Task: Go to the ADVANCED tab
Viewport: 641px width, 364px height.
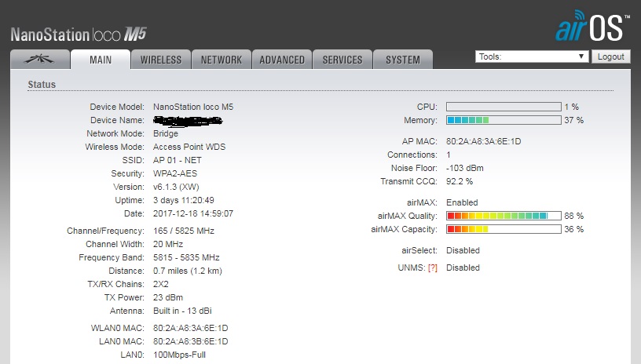Action: (x=282, y=60)
